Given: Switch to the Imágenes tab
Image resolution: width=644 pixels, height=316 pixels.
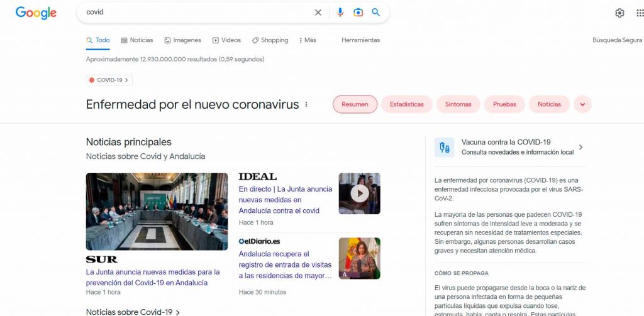Looking at the screenshot, I should 183,40.
